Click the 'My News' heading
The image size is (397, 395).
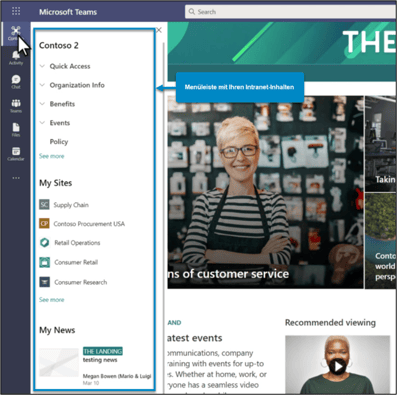pyautogui.click(x=57, y=330)
